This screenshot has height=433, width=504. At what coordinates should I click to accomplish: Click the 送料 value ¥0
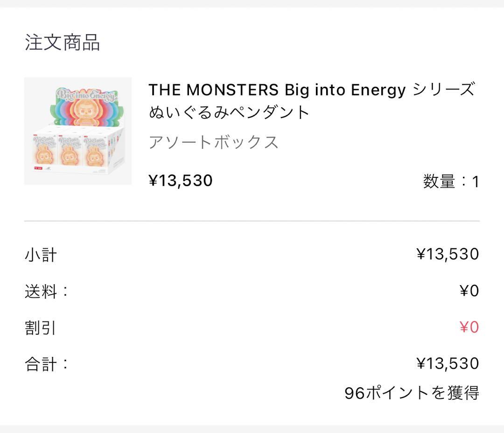[469, 291]
